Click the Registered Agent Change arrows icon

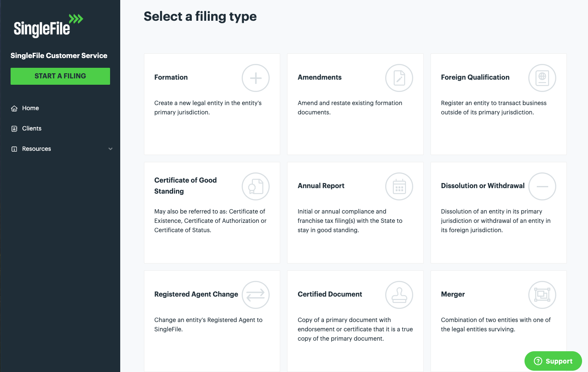pos(256,295)
